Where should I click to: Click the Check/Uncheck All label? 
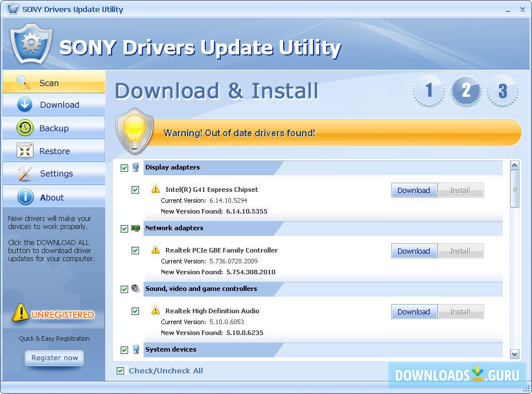[165, 371]
